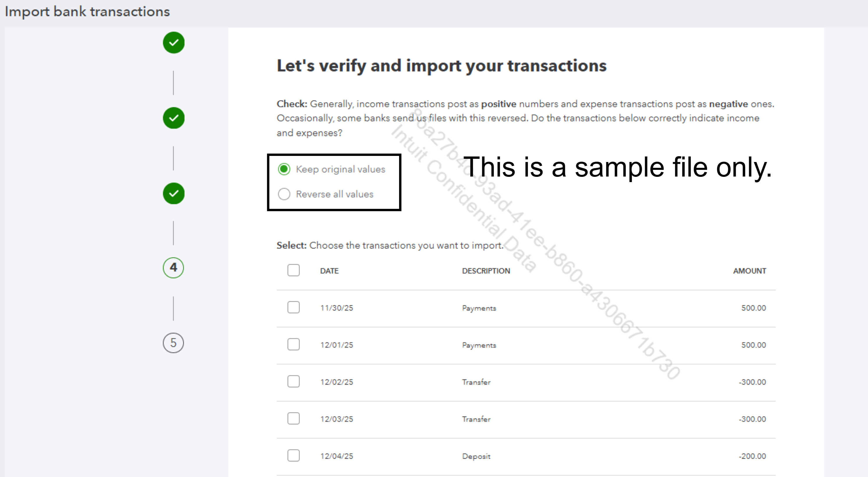Click the Import bank transactions page title

click(x=87, y=12)
